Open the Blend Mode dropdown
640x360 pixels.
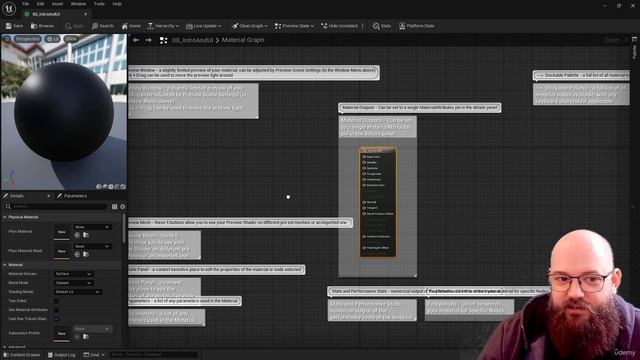pos(73,283)
